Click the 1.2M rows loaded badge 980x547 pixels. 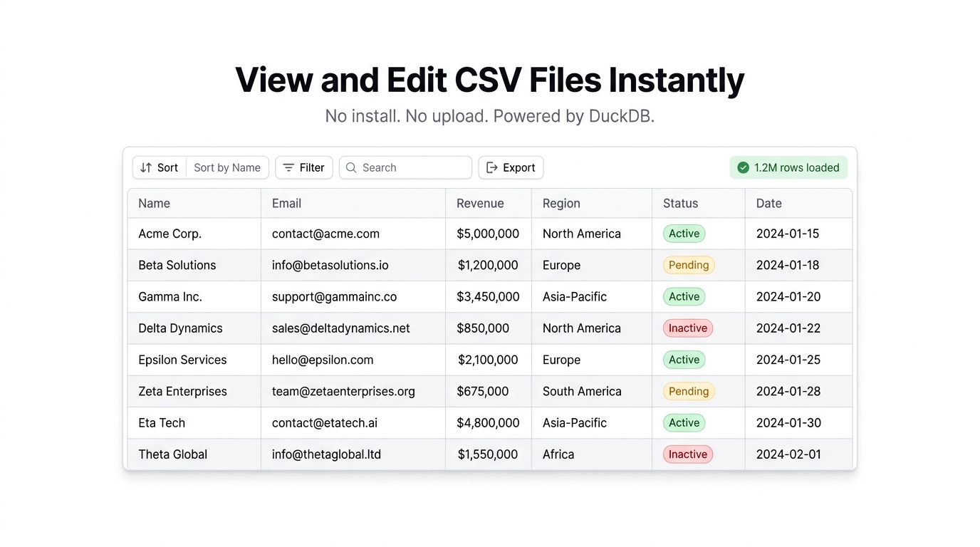click(788, 168)
